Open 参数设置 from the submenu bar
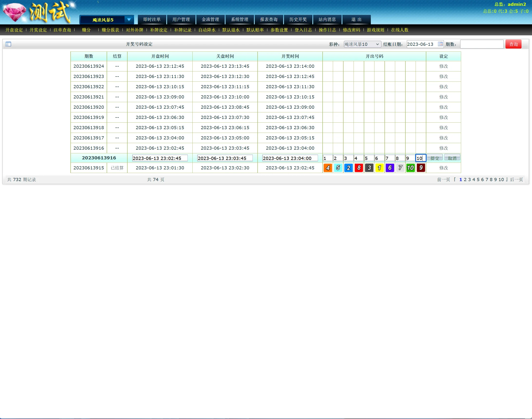This screenshot has width=532, height=419. tap(279, 30)
